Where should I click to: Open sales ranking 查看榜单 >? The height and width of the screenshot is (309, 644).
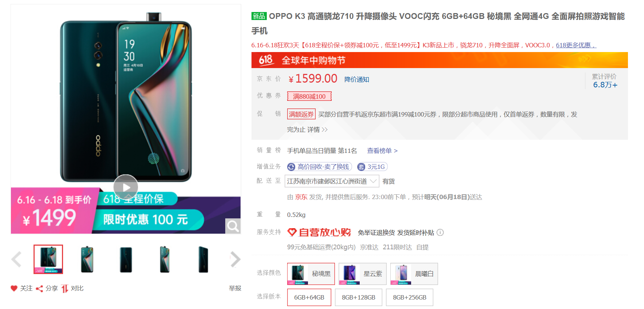coord(382,151)
